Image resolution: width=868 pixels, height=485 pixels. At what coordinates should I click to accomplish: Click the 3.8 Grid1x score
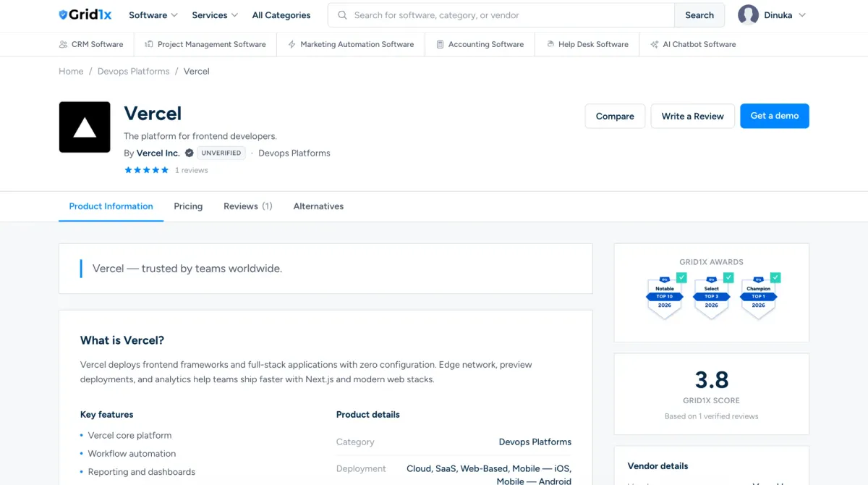point(712,380)
